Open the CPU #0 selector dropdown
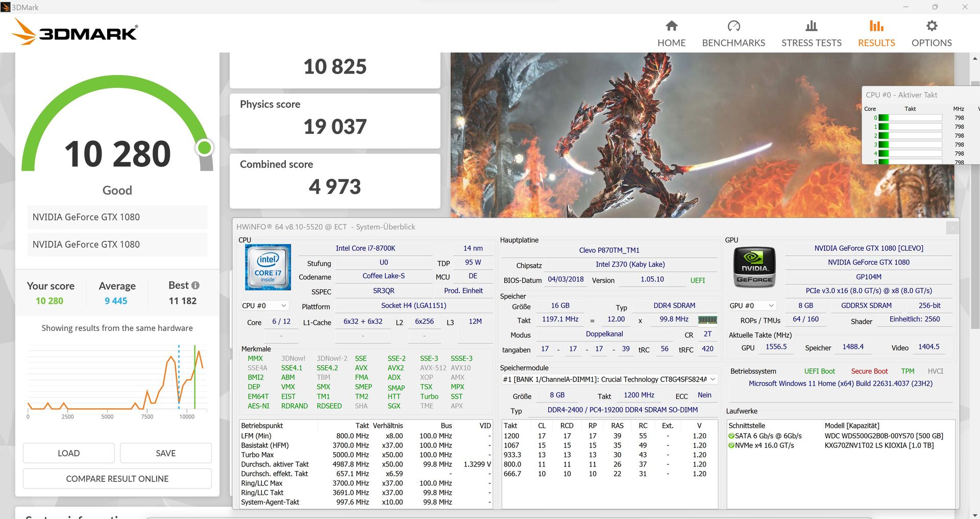Image resolution: width=980 pixels, height=519 pixels. click(x=264, y=305)
